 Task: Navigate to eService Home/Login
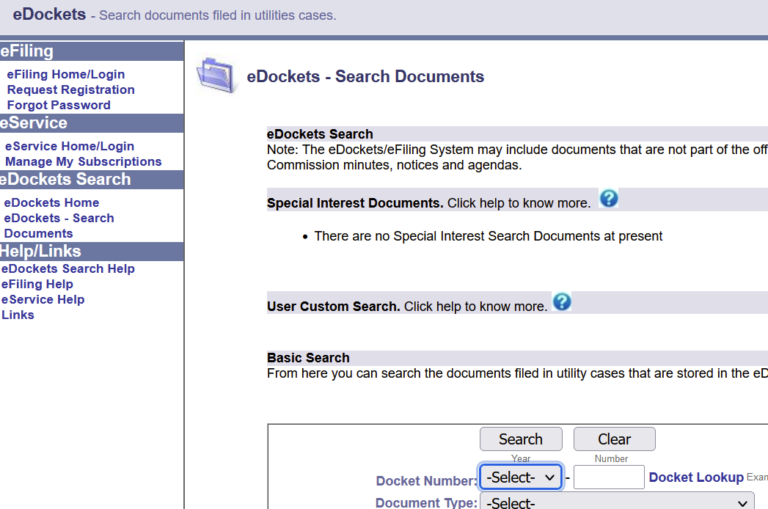(69, 146)
